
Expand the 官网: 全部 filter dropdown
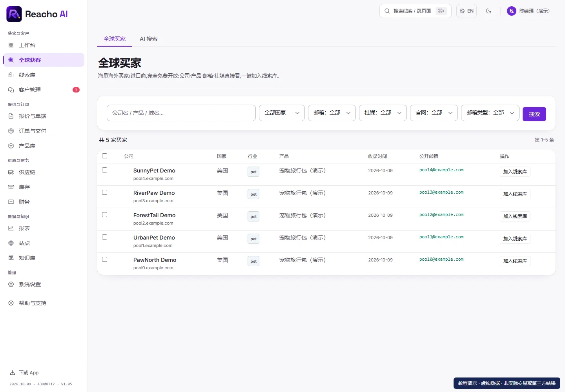coord(434,113)
